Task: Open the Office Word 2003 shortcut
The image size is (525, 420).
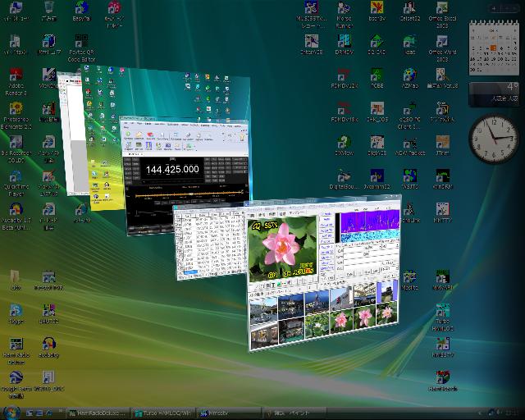Action: click(x=443, y=48)
